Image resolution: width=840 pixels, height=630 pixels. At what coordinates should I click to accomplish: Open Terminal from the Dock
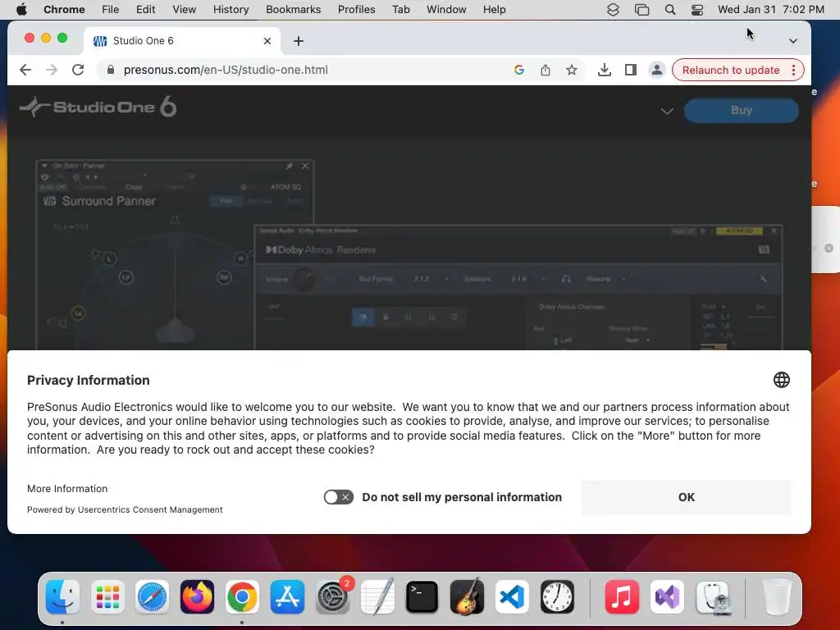tap(422, 597)
